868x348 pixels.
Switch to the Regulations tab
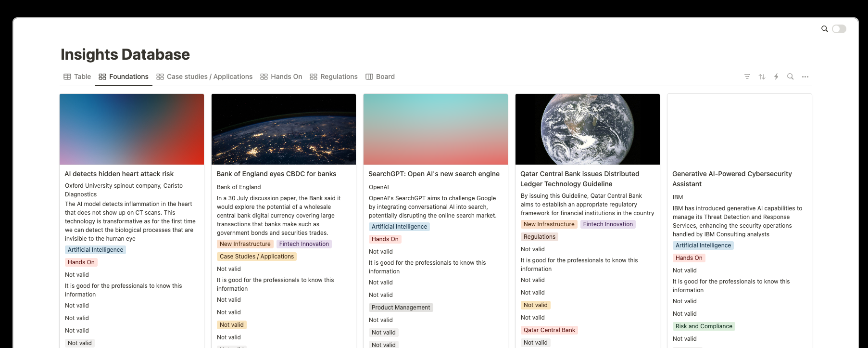334,77
